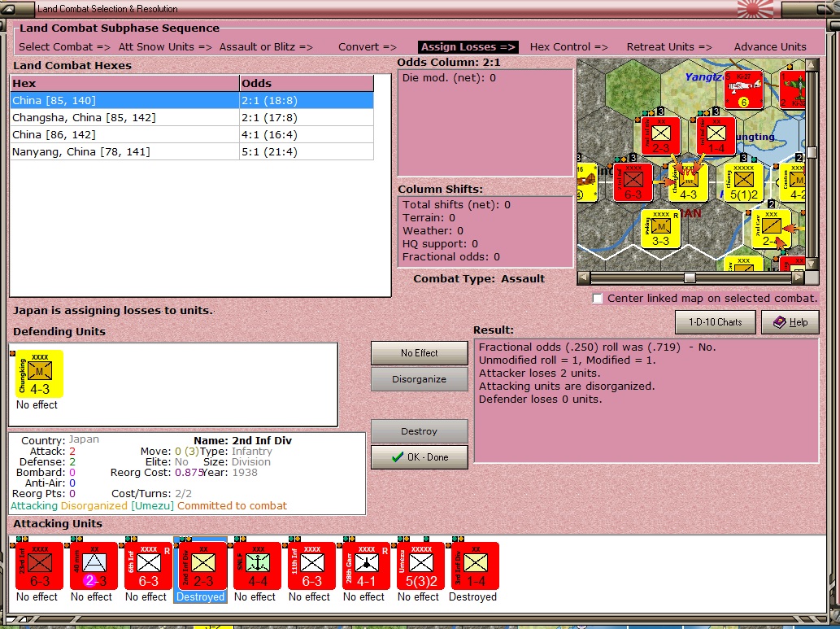The image size is (840, 629).
Task: Click the Name: 2nd Inf Div label
Action: (242, 441)
